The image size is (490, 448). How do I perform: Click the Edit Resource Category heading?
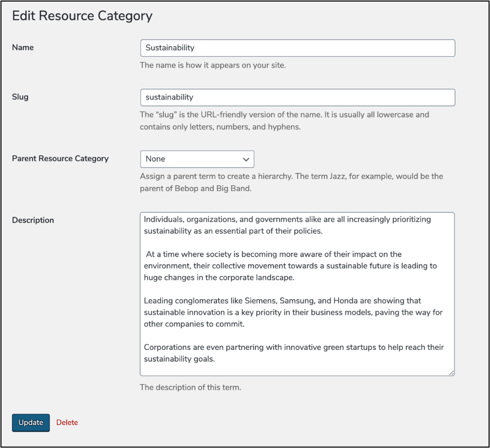pyautogui.click(x=82, y=15)
